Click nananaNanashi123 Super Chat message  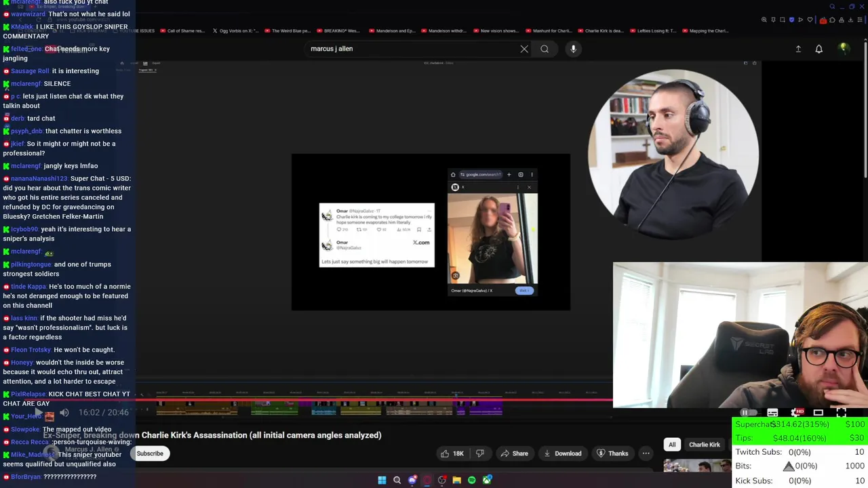(68, 197)
